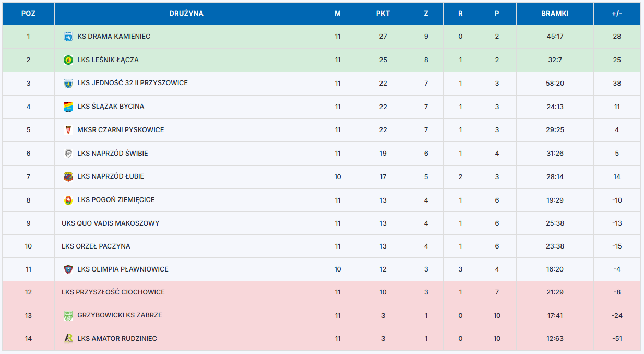Click the LKS Leśnik Łącza club logo

tap(68, 60)
